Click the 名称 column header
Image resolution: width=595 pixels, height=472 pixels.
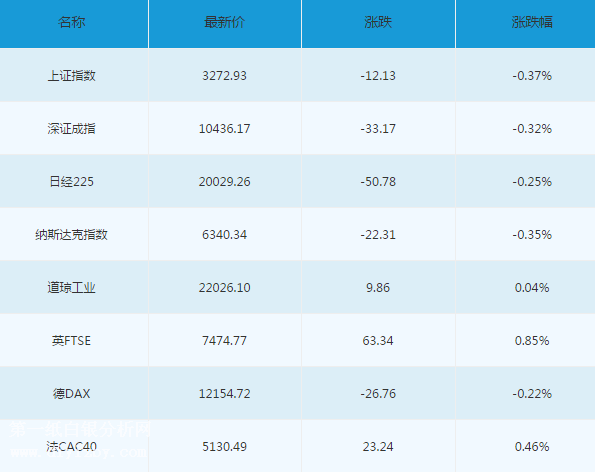click(x=71, y=22)
